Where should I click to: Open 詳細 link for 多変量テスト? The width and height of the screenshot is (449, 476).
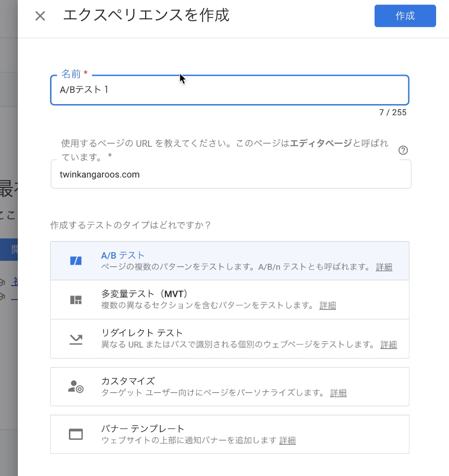[328, 305]
